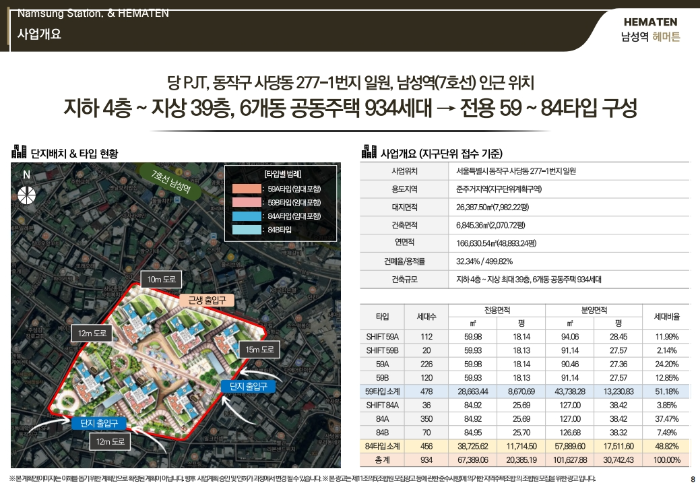Click the 세대비율 column header
Image resolution: width=700 pixels, height=485 pixels.
tap(667, 317)
